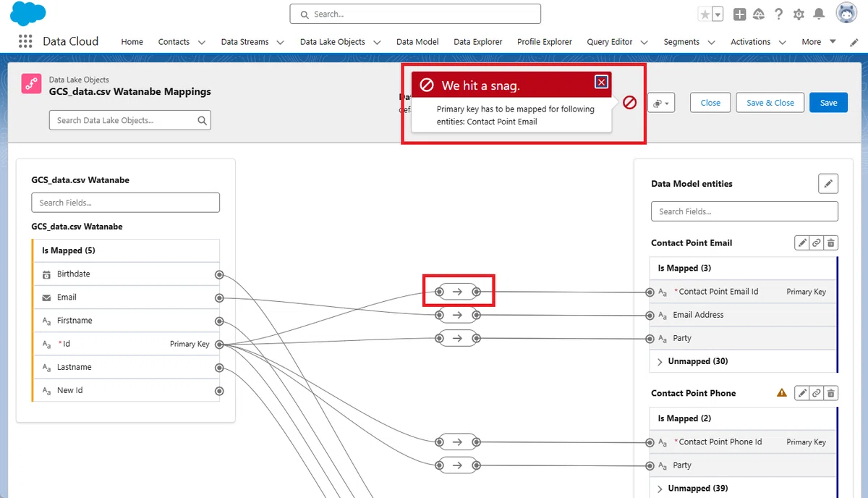868x498 pixels.
Task: Open the Data Streams tab
Action: click(244, 42)
